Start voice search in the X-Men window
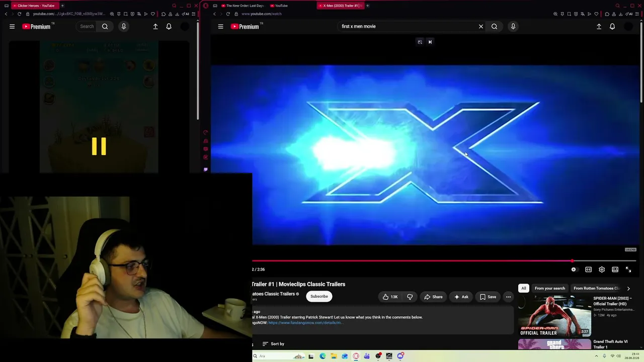644x362 pixels. pos(513,27)
